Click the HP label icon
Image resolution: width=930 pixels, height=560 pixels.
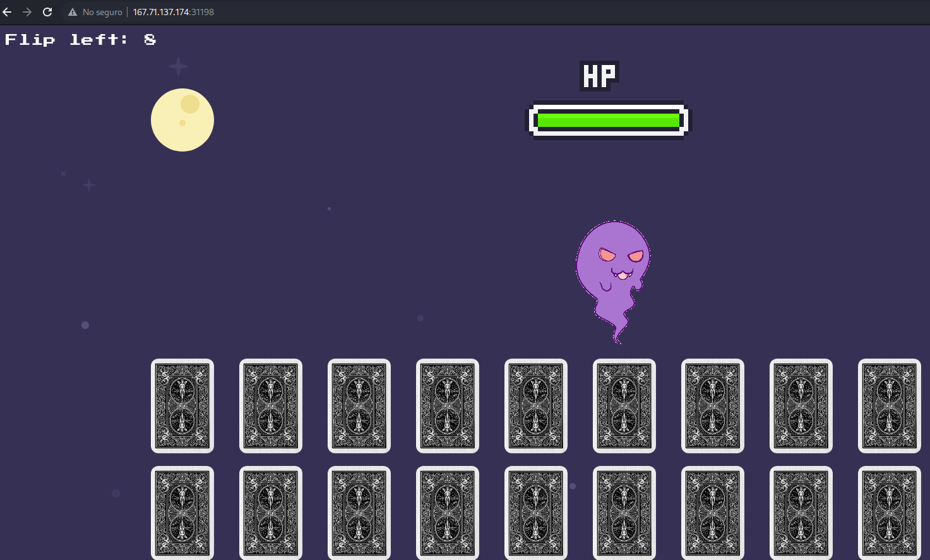(x=599, y=76)
